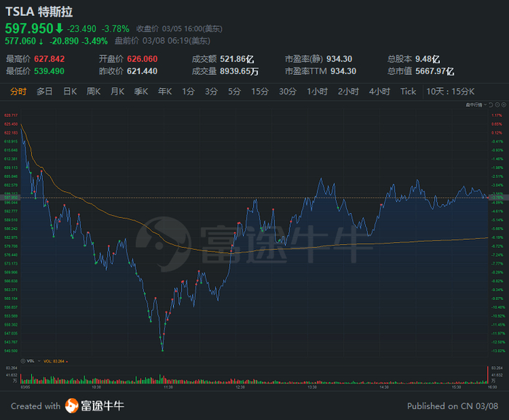Switch to the 多日 tab
Screen dimensions: 509x420
coord(44,92)
